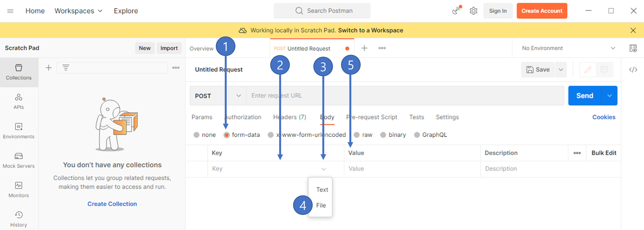Click Switch to a Workspace link
Image resolution: width=644 pixels, height=230 pixels.
pyautogui.click(x=371, y=30)
